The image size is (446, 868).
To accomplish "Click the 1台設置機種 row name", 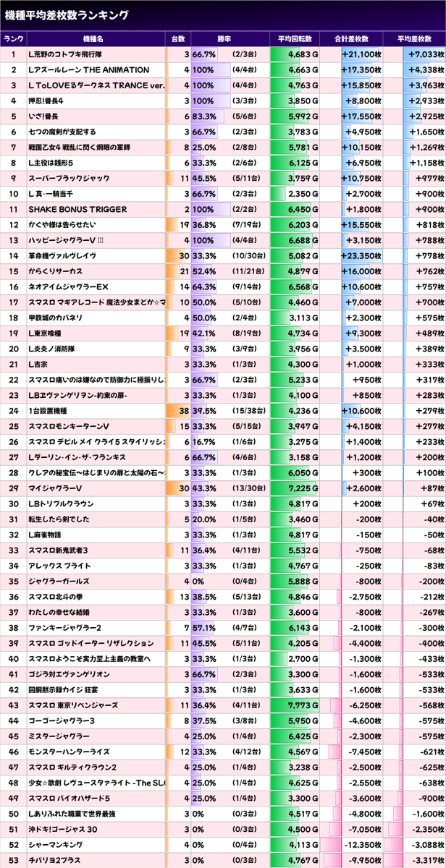I will pos(50,410).
